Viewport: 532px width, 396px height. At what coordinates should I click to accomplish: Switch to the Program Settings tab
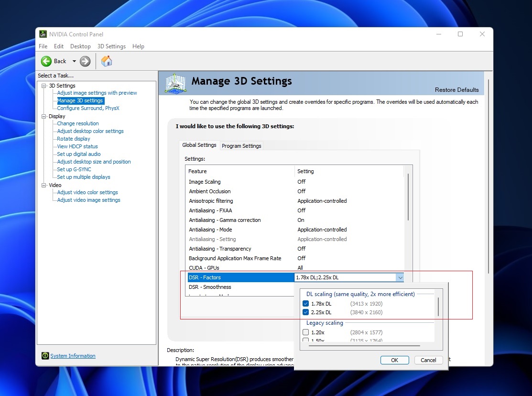[x=241, y=146]
